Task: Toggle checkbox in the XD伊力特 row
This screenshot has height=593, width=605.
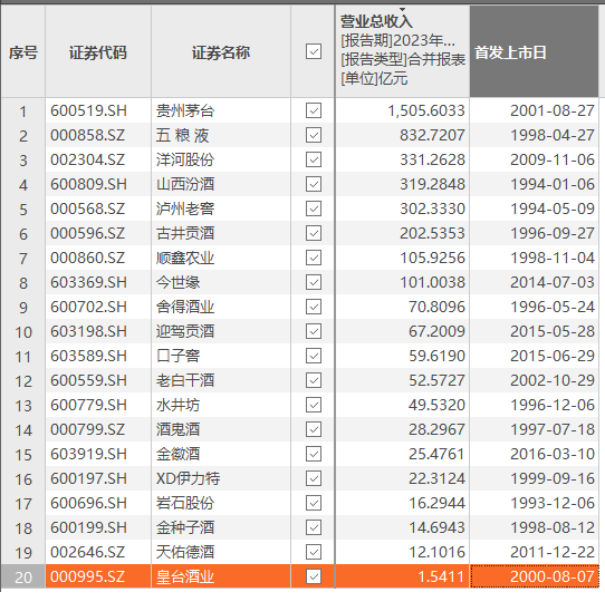Action: point(313,478)
